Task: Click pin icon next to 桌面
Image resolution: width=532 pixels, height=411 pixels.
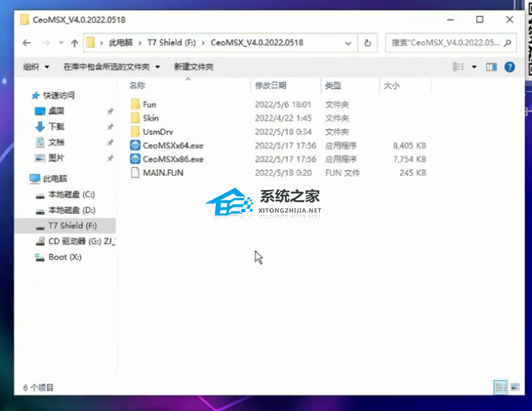Action: pos(110,111)
